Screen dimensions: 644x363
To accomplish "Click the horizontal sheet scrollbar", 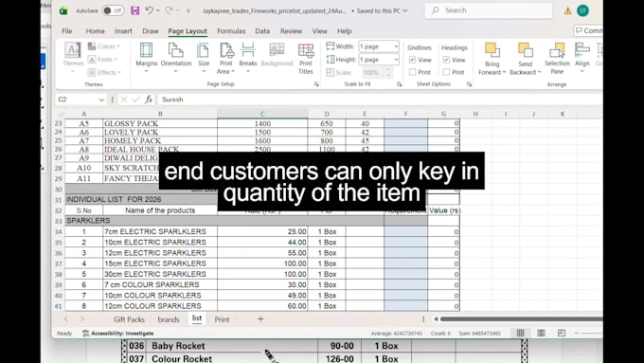I will point(522,319).
